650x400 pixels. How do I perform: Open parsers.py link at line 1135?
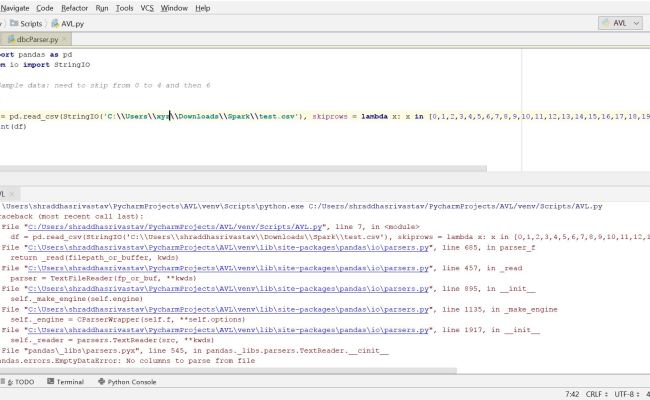click(228, 309)
